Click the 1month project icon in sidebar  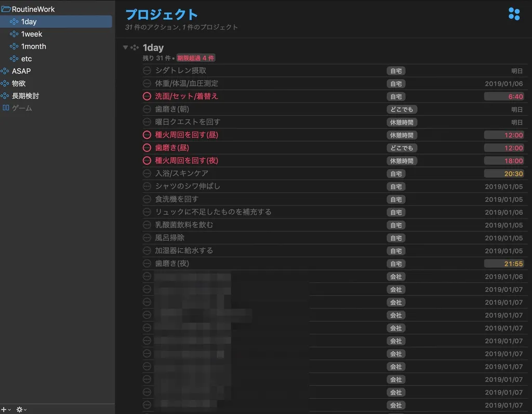tap(14, 46)
